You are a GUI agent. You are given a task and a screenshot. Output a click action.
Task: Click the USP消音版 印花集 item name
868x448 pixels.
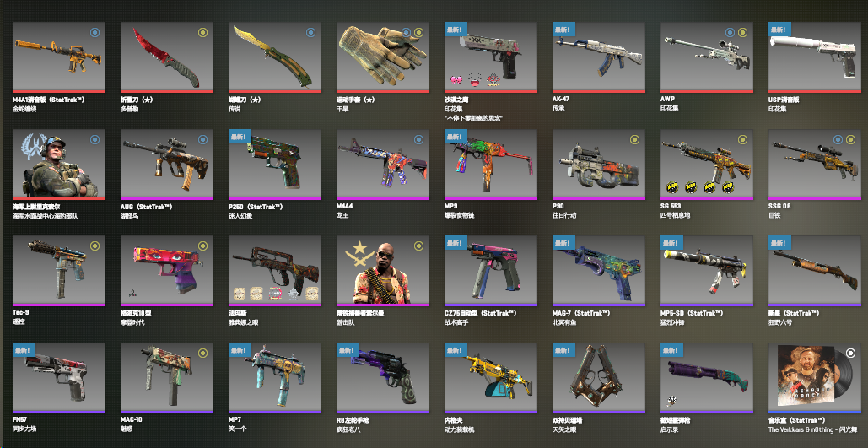coord(784,100)
